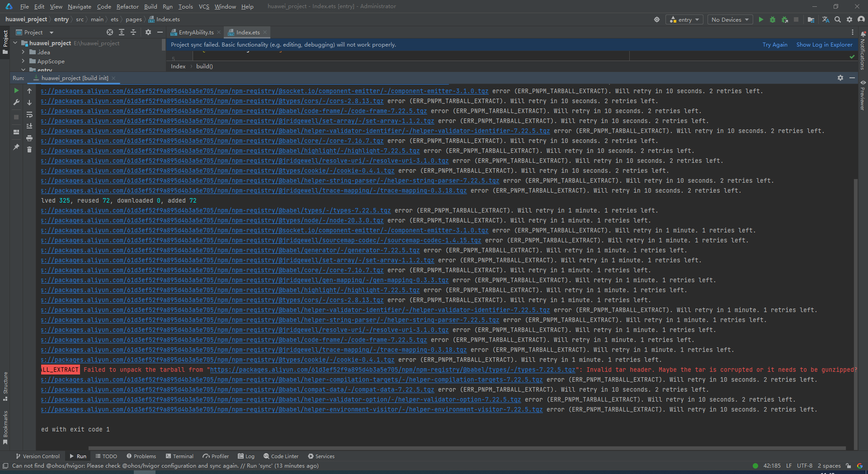This screenshot has width=868, height=474.
Task: Open the File menu
Action: [x=24, y=6]
